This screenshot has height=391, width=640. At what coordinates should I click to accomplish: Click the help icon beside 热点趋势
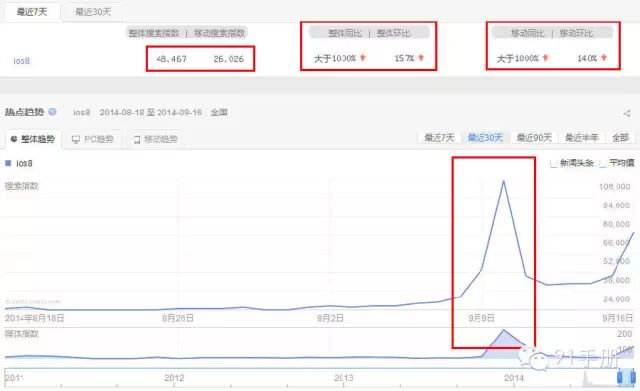52,111
